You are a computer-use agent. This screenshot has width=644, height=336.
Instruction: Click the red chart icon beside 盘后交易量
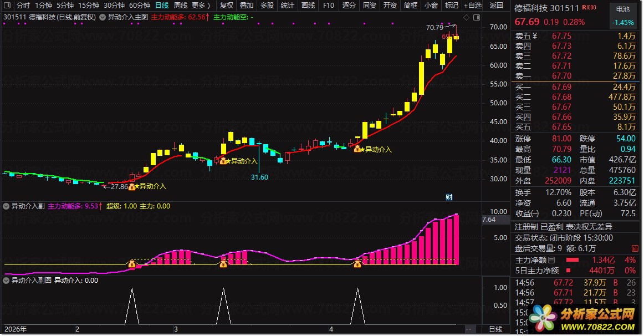point(635,248)
